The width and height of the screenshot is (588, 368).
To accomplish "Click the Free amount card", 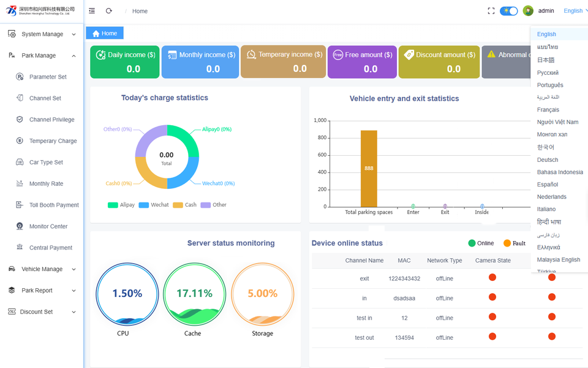I will [362, 62].
